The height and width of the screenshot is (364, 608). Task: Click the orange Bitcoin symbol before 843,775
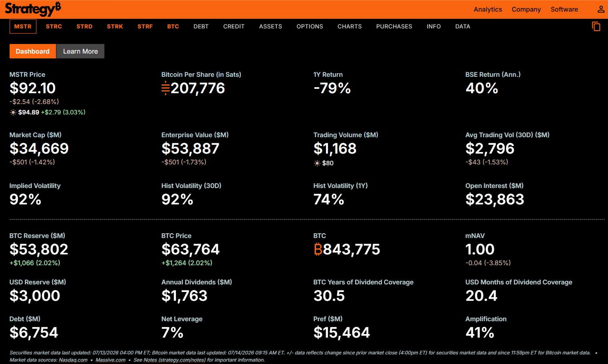pyautogui.click(x=318, y=250)
